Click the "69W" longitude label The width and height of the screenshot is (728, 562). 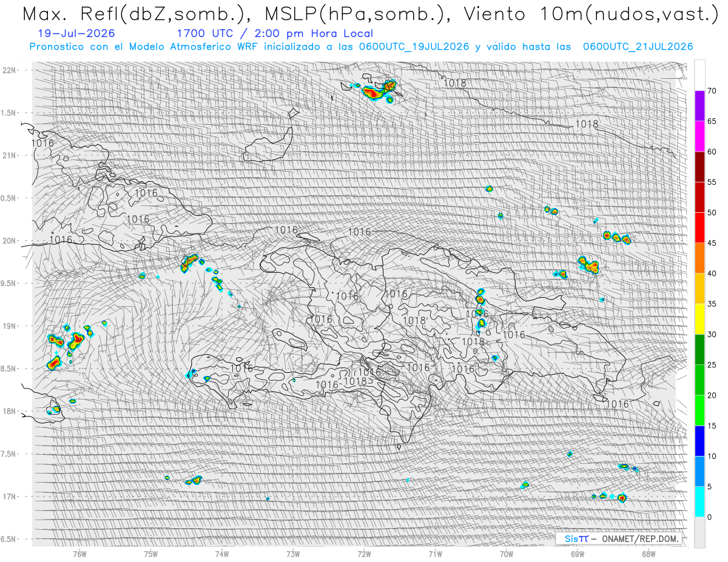577,554
